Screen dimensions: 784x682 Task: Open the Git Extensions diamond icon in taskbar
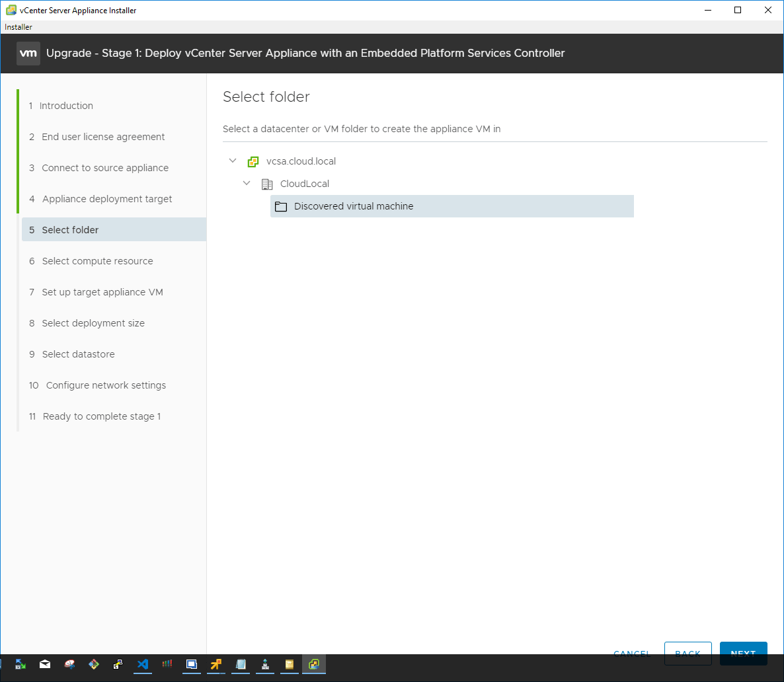[x=93, y=664]
